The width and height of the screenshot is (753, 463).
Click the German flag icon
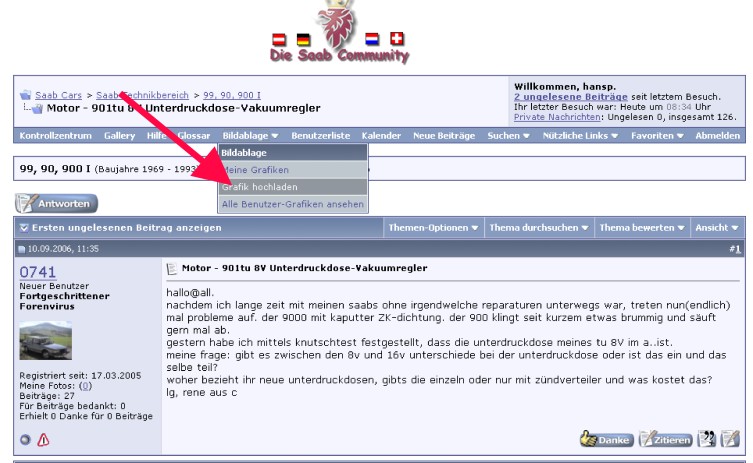[303, 39]
